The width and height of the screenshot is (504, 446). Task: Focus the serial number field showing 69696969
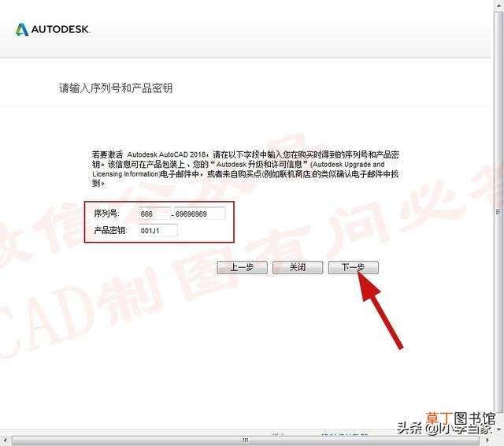point(199,214)
